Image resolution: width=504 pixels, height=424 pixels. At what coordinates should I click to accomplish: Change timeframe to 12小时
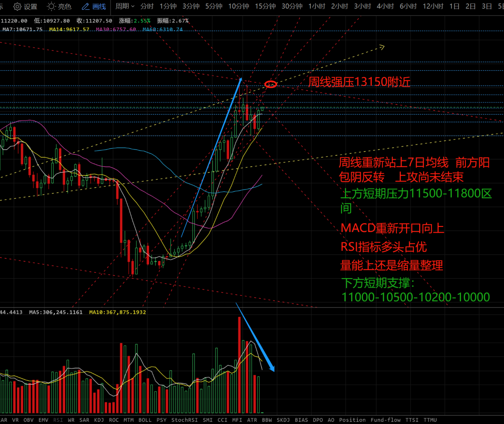click(x=433, y=6)
